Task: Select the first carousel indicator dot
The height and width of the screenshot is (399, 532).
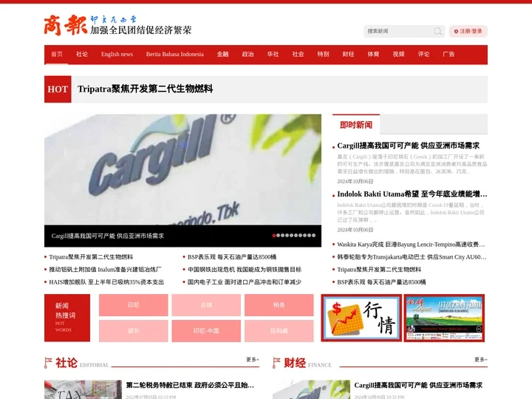Action: (x=274, y=236)
